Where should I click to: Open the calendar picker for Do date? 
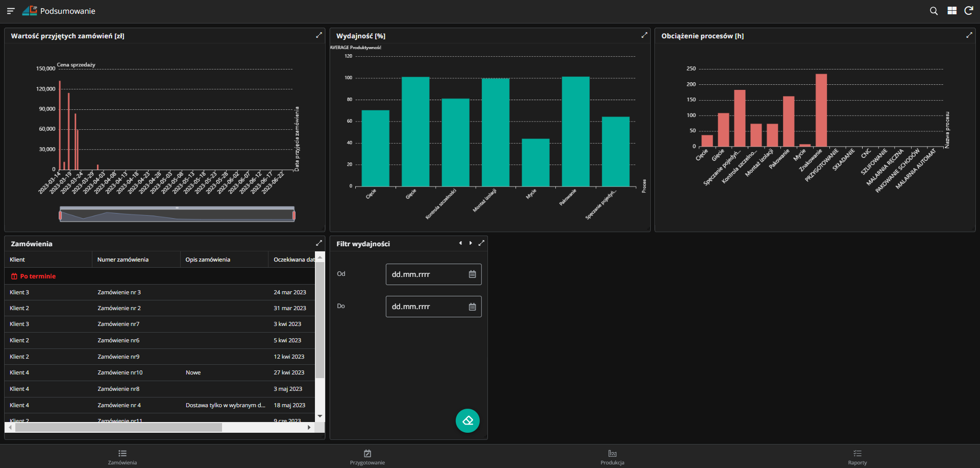pyautogui.click(x=472, y=307)
